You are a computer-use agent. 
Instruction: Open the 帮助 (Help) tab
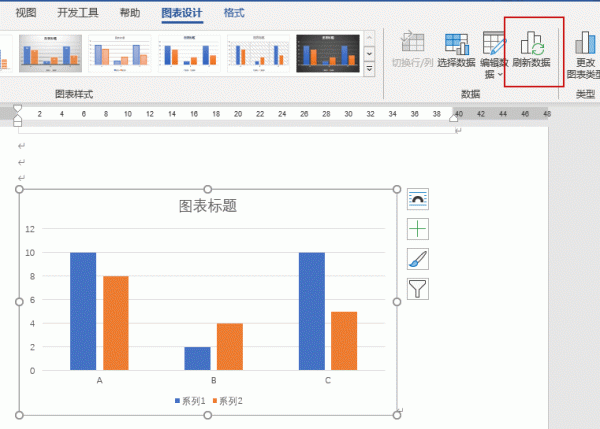pyautogui.click(x=130, y=13)
